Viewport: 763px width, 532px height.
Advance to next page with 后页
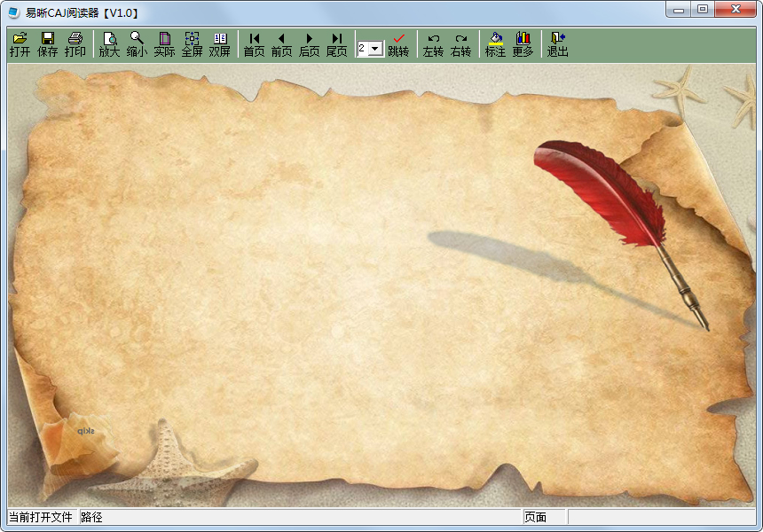pyautogui.click(x=310, y=44)
